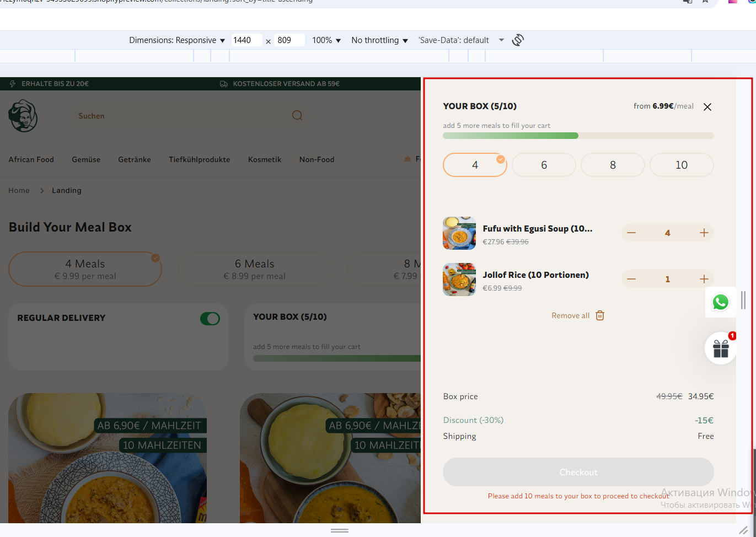Click the Landing breadcrumb
This screenshot has width=756, height=537.
pyautogui.click(x=67, y=190)
